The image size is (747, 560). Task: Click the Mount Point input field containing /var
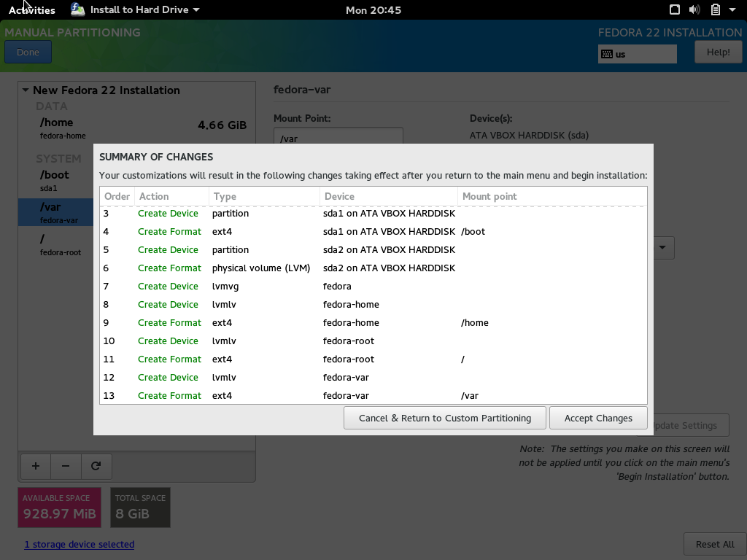tap(338, 136)
